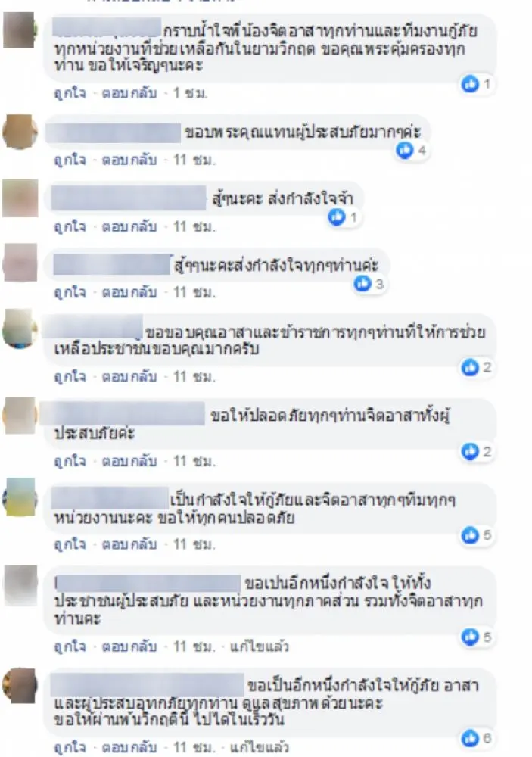Open the first commenter's profile picture
The height and width of the screenshot is (757, 532).
coord(20,31)
